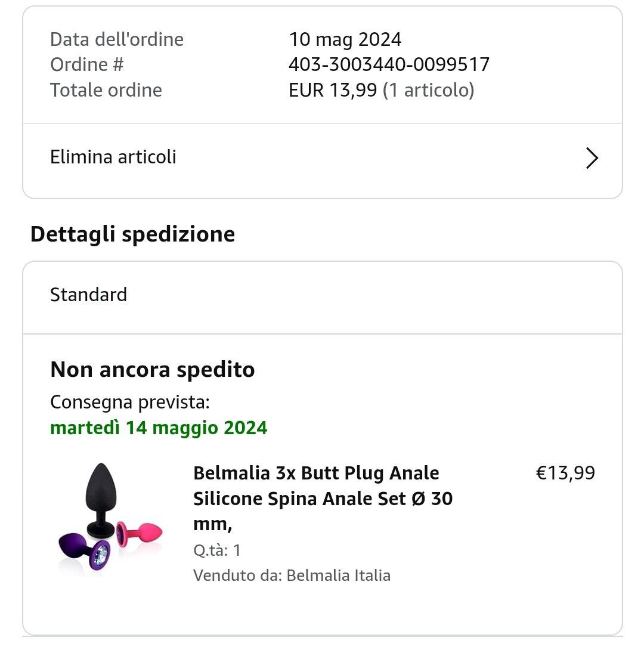Tap the (1 articolo) item count
644x653 pixels.
pyautogui.click(x=428, y=90)
